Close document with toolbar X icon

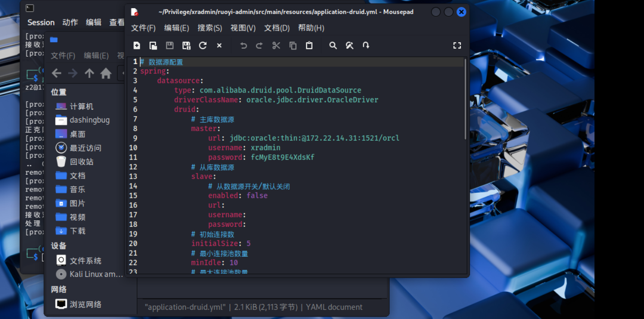coord(219,45)
